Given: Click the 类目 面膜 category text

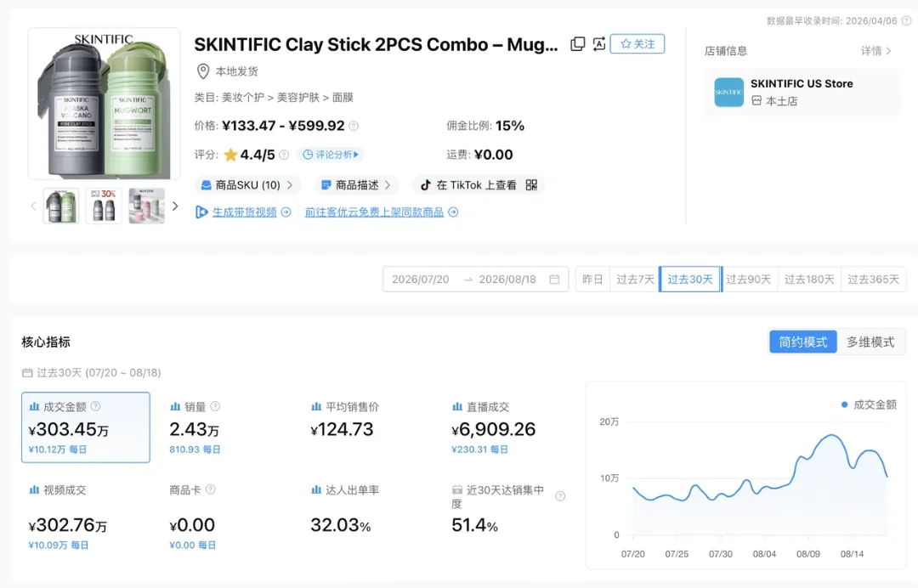Looking at the screenshot, I should (x=343, y=97).
